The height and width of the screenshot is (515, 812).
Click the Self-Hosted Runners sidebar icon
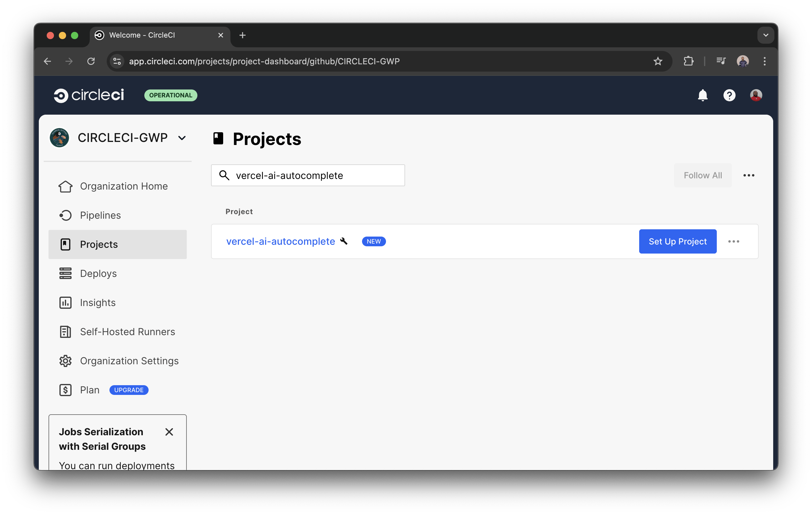pos(66,332)
